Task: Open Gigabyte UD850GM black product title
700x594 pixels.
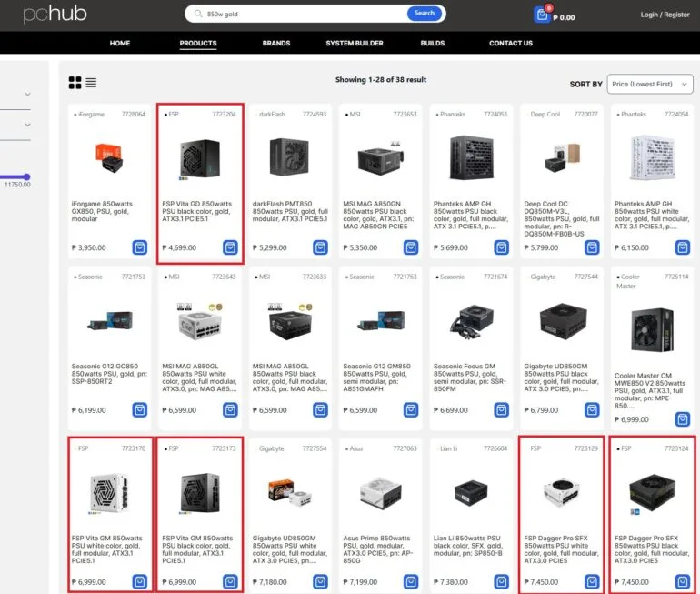Action: tap(562, 378)
